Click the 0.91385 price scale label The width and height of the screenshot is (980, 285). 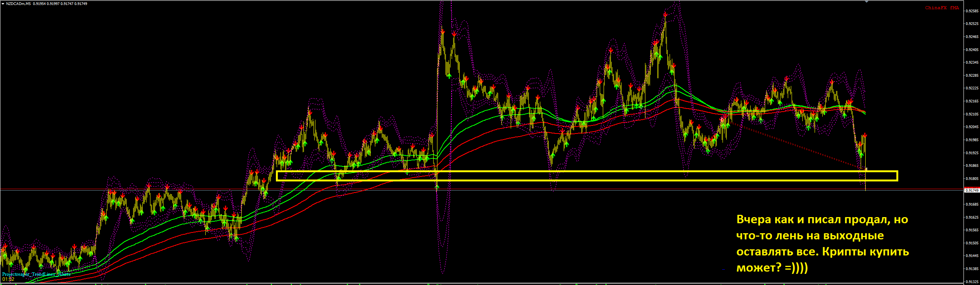972,269
